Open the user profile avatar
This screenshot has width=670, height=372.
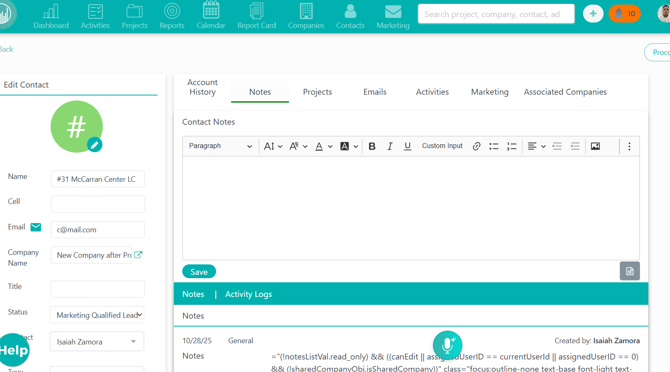pyautogui.click(x=664, y=14)
